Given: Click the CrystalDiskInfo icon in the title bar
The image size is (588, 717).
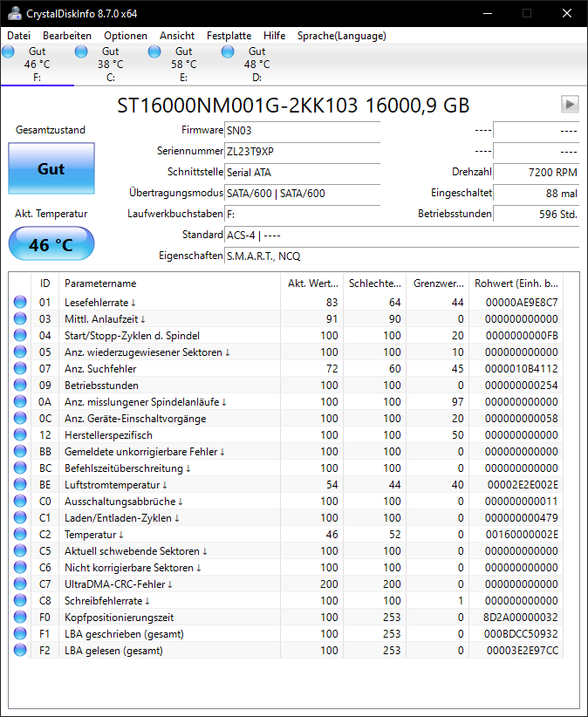Looking at the screenshot, I should (15, 13).
